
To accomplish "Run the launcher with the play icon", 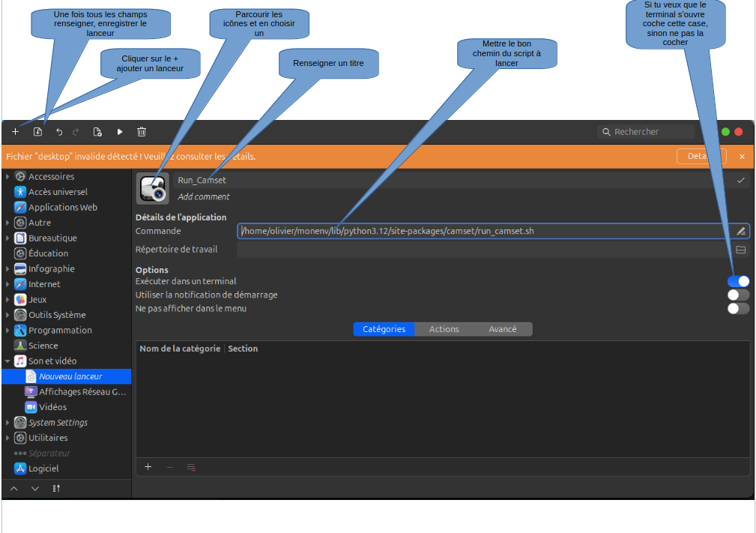I will pos(120,132).
